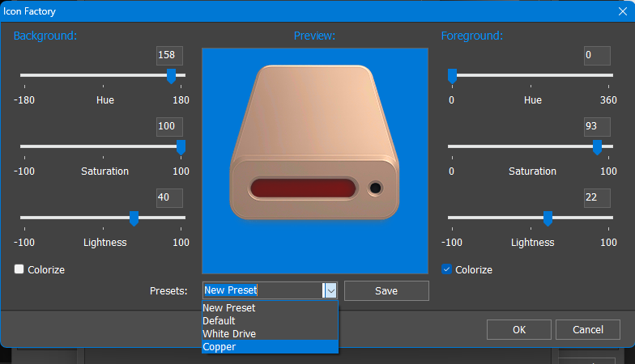Screen dimensions: 635x364
Task: Click the Presets name text field
Action: (x=262, y=290)
